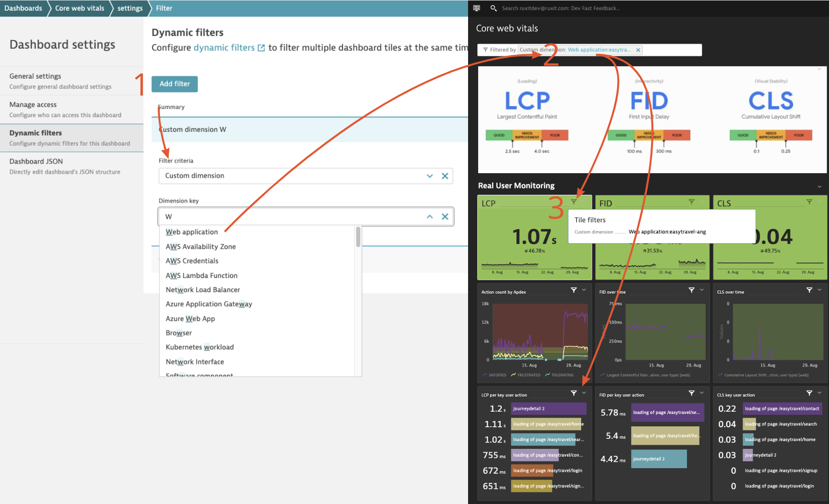The image size is (829, 504).
Task: Open the filter on the LCP tile
Action: click(x=573, y=201)
